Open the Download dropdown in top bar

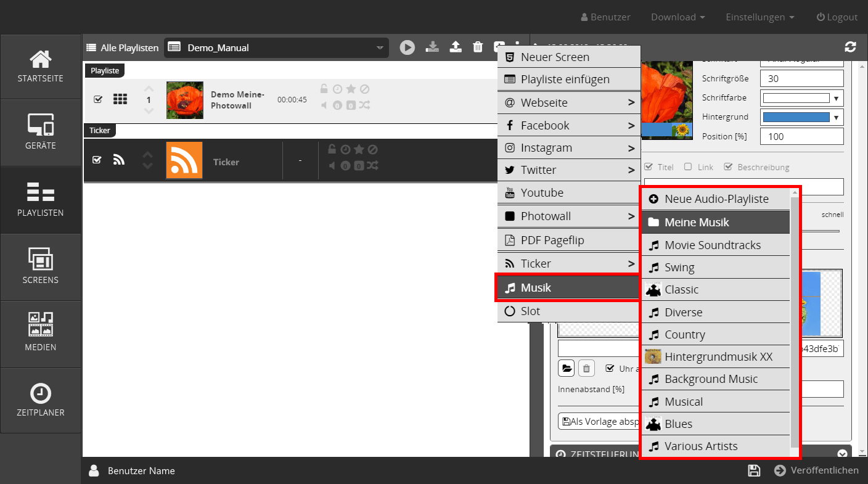click(678, 17)
